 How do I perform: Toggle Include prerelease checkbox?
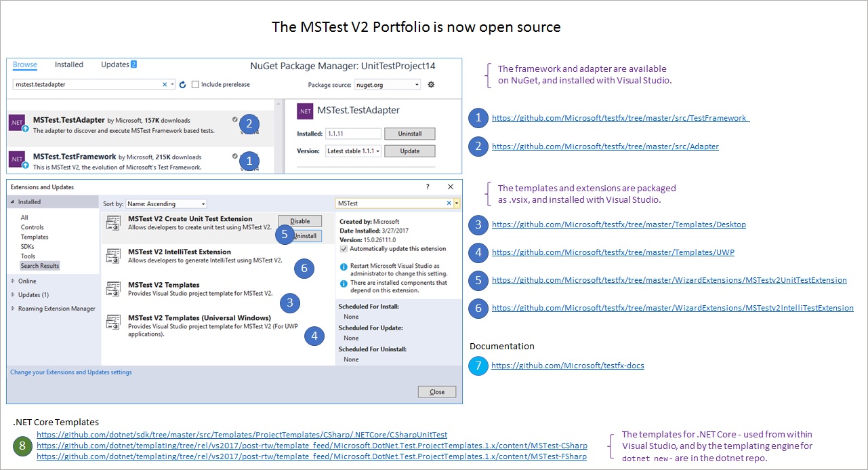195,85
